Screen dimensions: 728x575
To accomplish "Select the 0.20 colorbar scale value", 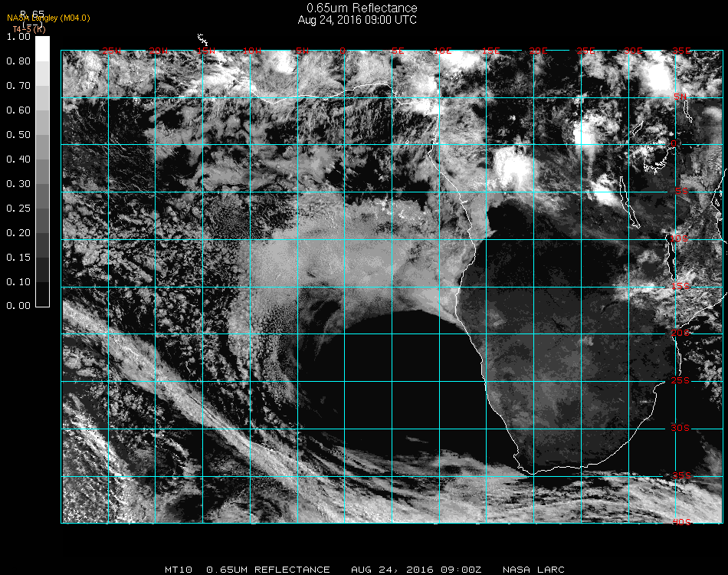I will click(18, 233).
